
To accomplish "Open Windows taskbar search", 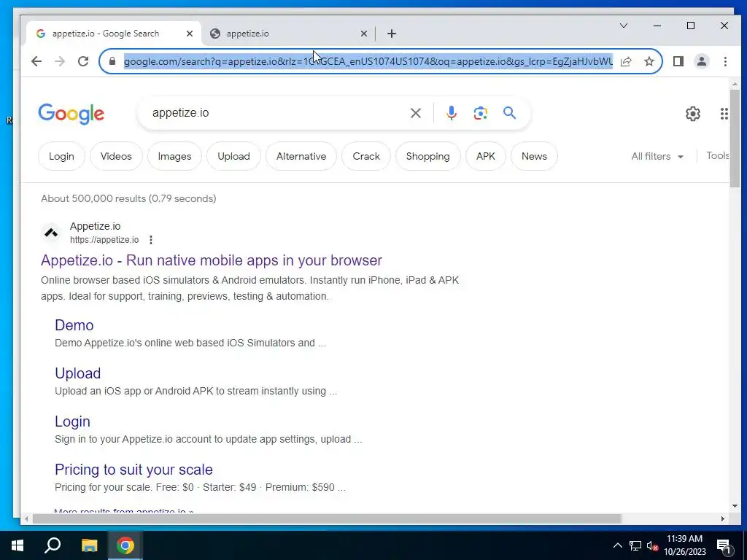I will tap(53, 545).
